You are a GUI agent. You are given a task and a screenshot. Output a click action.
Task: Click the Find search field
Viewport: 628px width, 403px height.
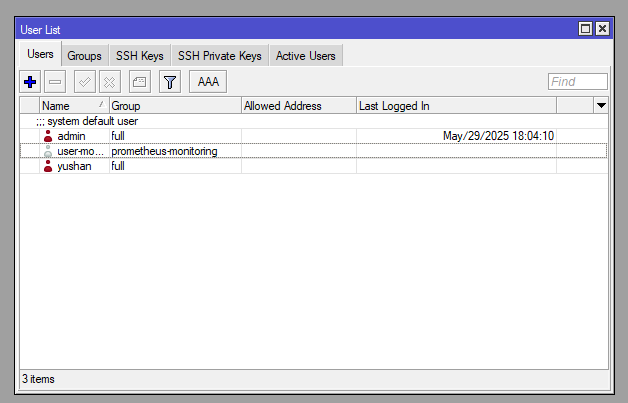pyautogui.click(x=578, y=82)
